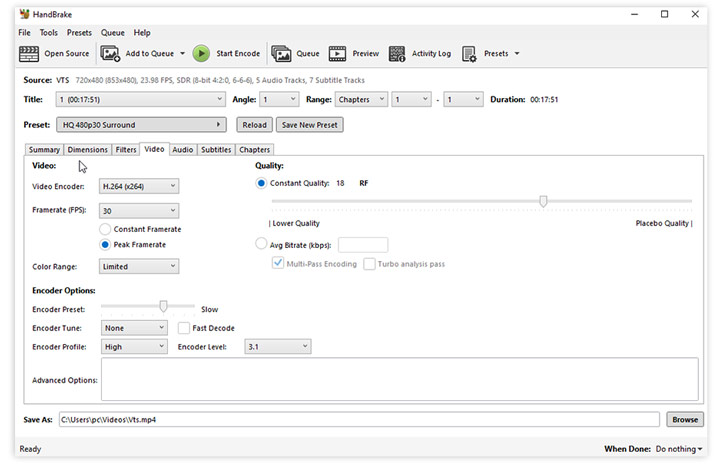Click the Activity Log label
The height and width of the screenshot is (466, 720).
pyautogui.click(x=431, y=54)
